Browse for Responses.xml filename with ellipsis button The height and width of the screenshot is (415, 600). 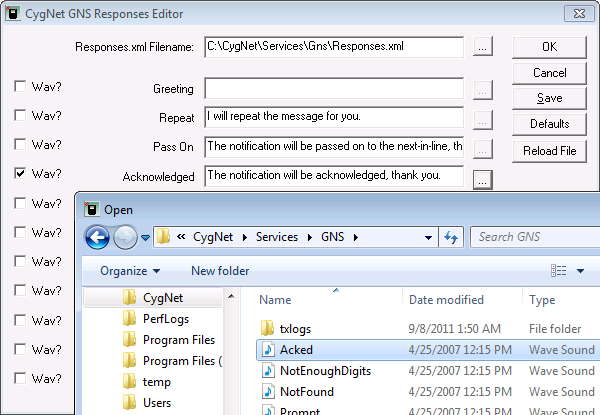[x=483, y=47]
